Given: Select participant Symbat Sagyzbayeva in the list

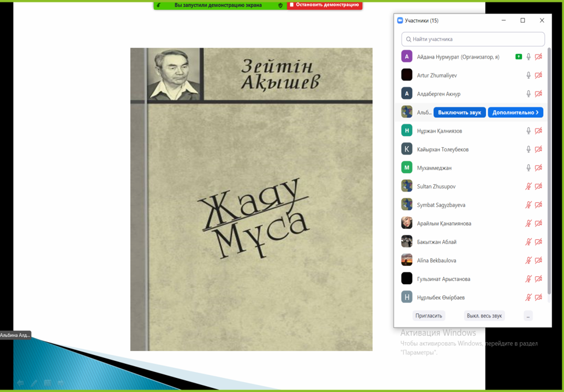Looking at the screenshot, I should click(x=441, y=205).
